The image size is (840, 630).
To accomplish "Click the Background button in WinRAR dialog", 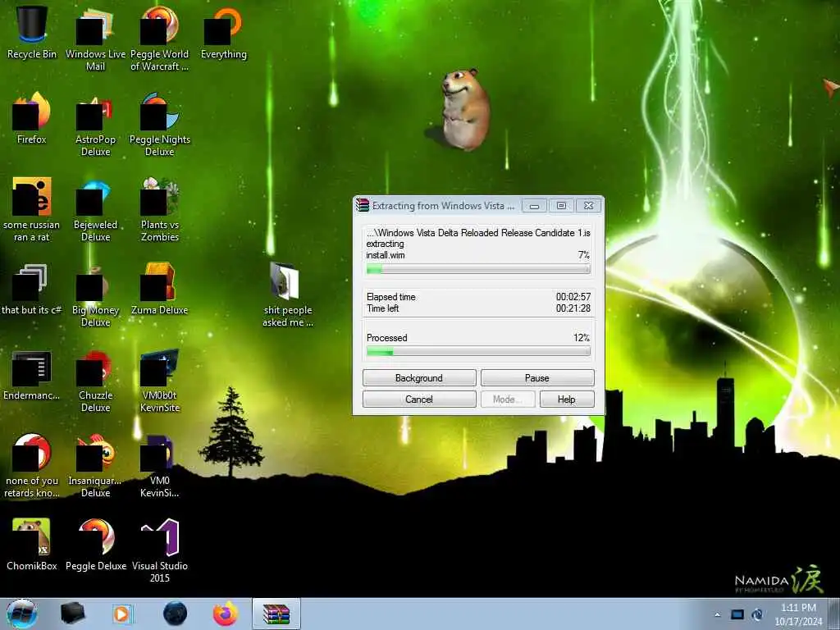I will pyautogui.click(x=419, y=377).
